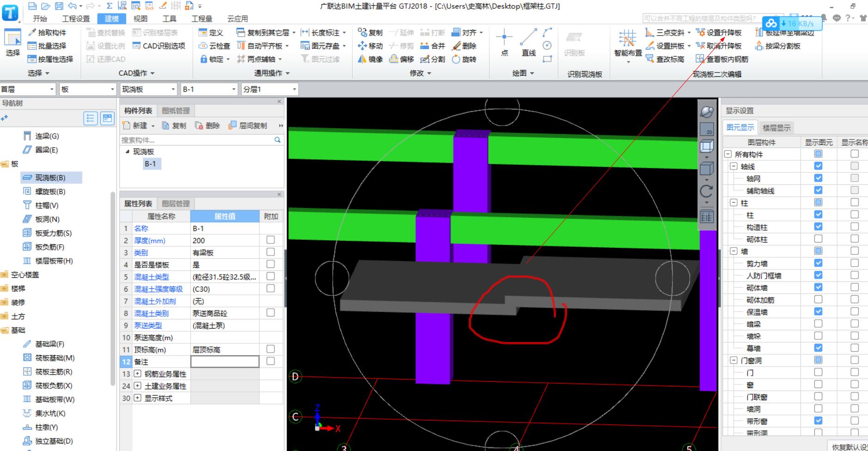
Task: Open the 云应用 ribbon tab
Action: (x=238, y=18)
